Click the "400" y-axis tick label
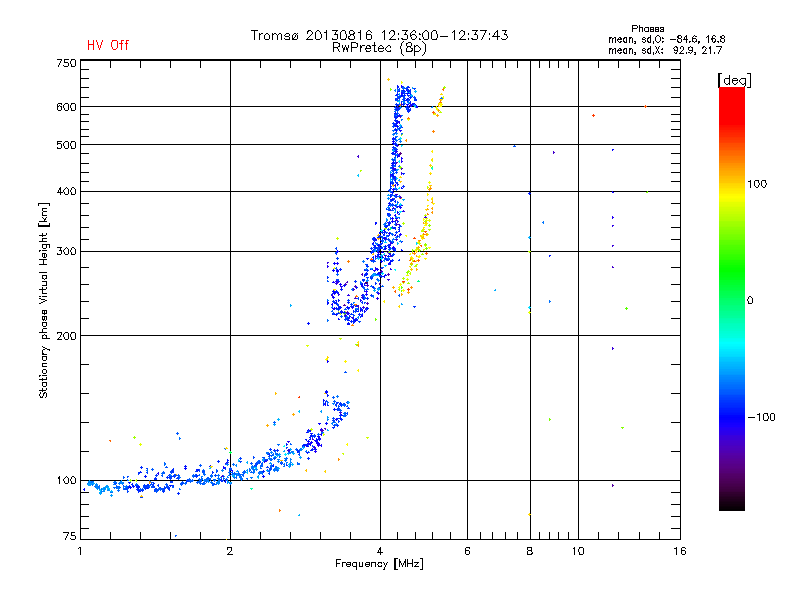The image size is (800, 600). [66, 191]
